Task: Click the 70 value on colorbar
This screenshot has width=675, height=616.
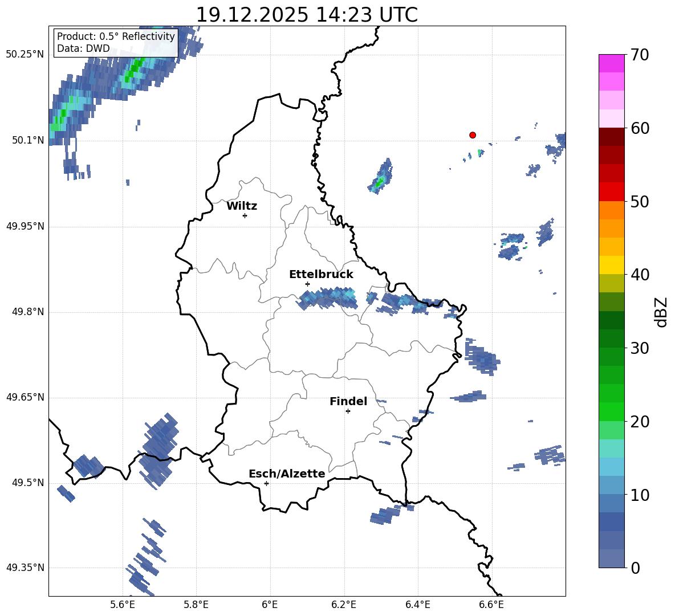Action: point(640,55)
